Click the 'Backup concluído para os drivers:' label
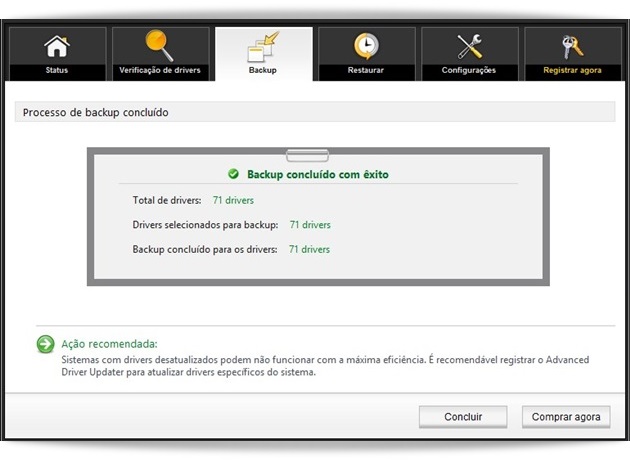Viewport: 630px width, 460px height. [x=205, y=249]
